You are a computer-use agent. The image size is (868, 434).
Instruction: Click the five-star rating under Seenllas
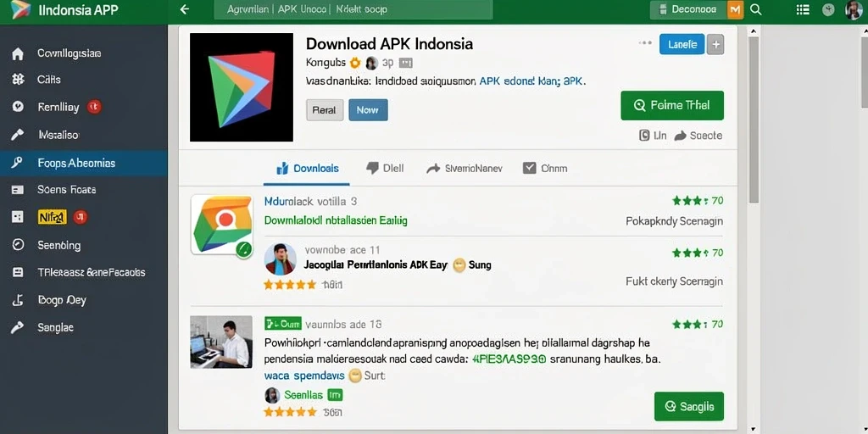coord(290,412)
